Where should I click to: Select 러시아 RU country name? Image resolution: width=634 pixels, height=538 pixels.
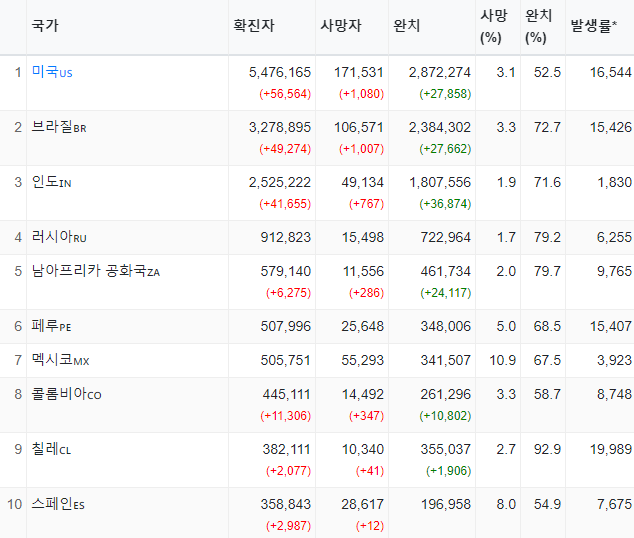[59, 237]
